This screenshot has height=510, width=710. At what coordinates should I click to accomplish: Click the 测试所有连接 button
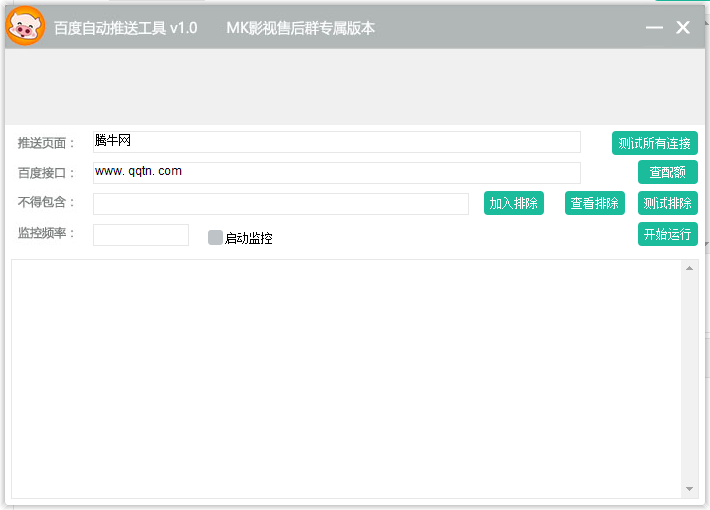(654, 143)
